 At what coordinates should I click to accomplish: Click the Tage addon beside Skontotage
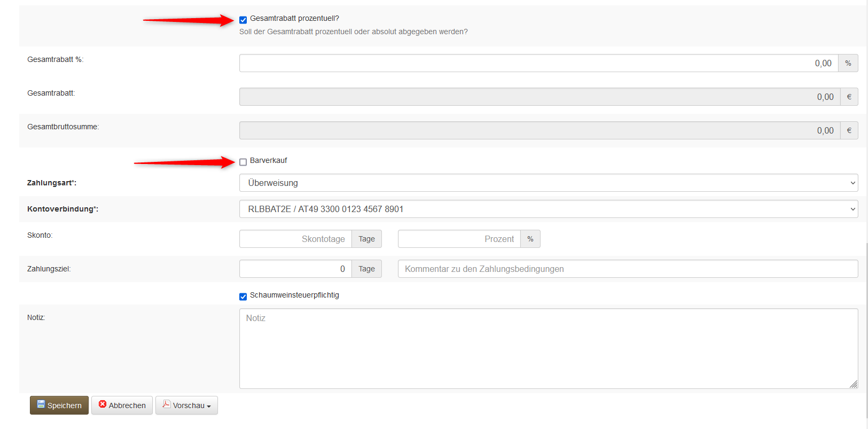pos(366,239)
